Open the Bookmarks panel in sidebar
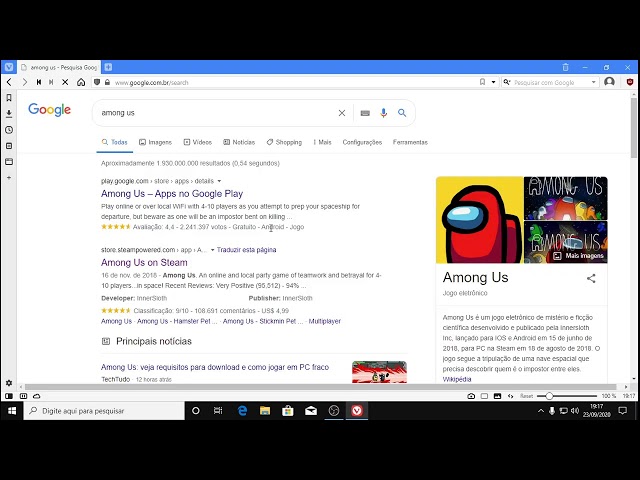This screenshot has height=480, width=640. coord(9,98)
